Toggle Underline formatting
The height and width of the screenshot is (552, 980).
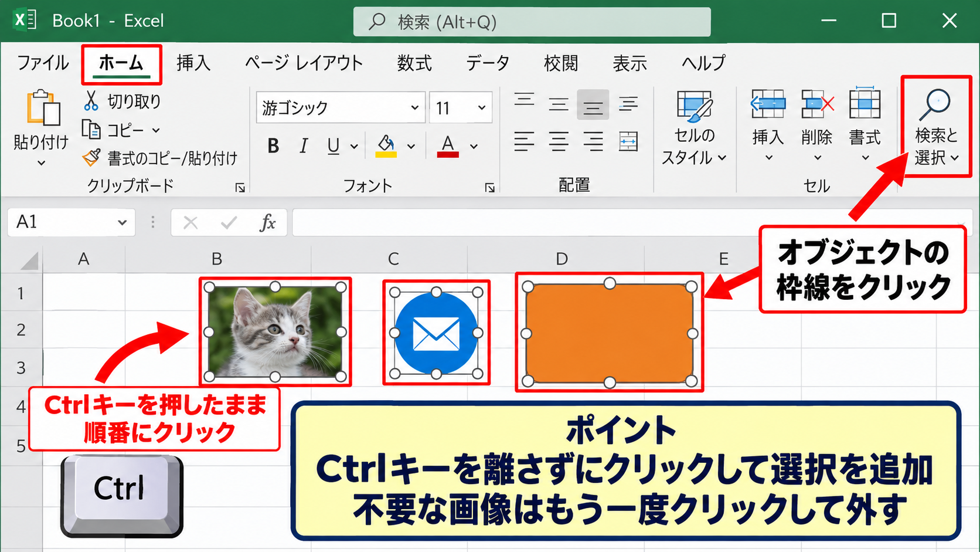pos(334,146)
